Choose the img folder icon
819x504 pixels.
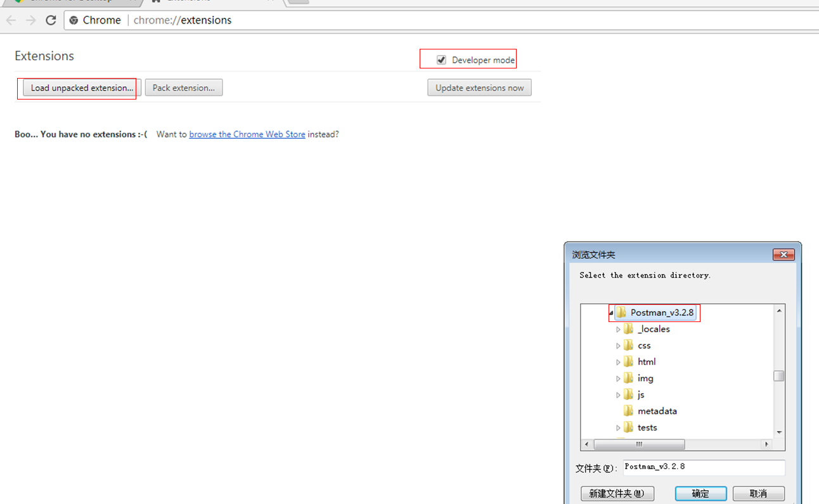coord(628,378)
